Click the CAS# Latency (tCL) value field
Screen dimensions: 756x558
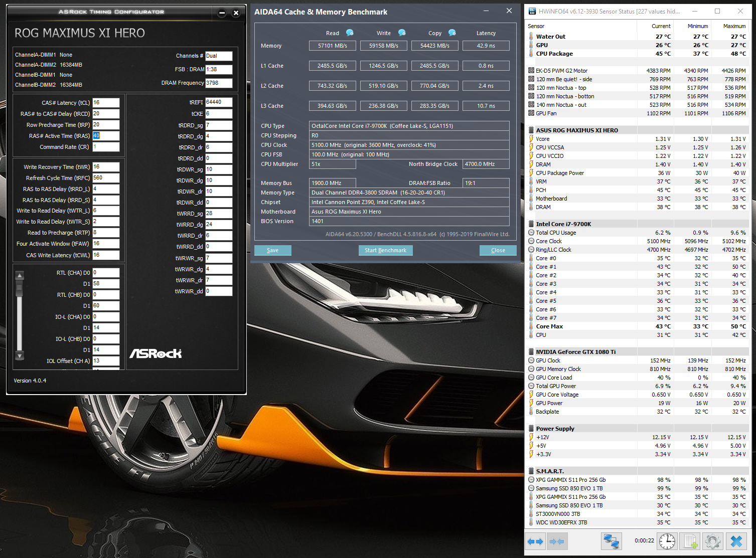coord(106,103)
